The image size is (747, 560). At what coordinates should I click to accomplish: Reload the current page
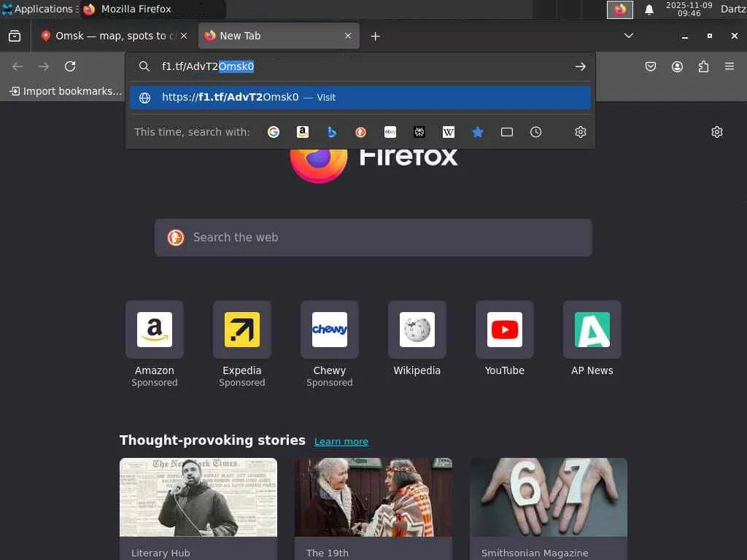pyautogui.click(x=70, y=66)
